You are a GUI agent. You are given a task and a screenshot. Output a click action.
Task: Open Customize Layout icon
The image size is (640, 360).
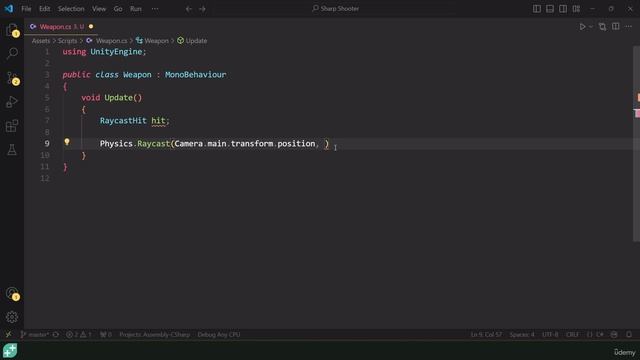[576, 9]
